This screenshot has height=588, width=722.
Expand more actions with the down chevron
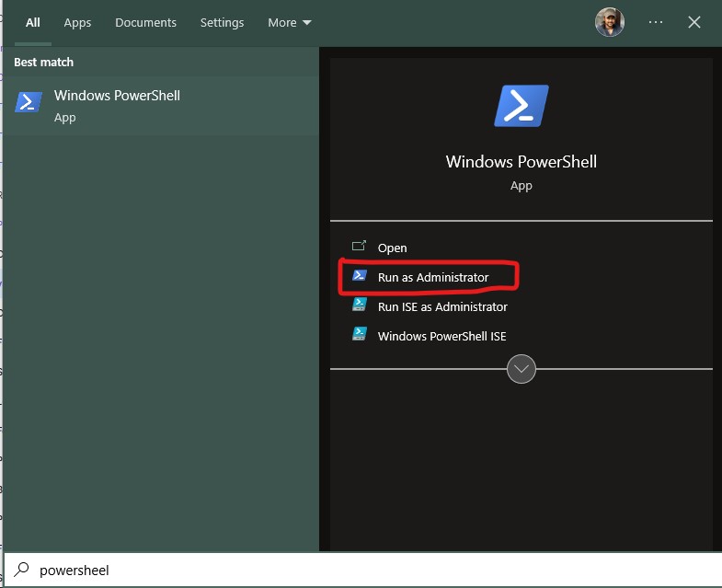pyautogui.click(x=521, y=369)
